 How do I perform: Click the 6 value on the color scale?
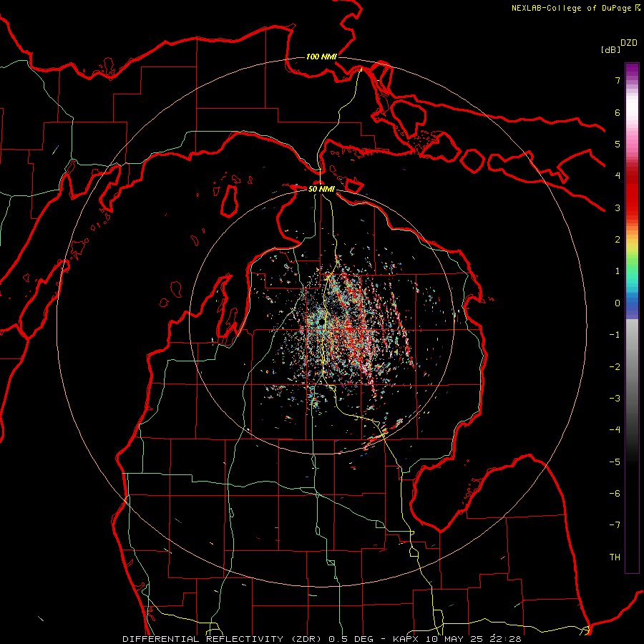point(618,112)
